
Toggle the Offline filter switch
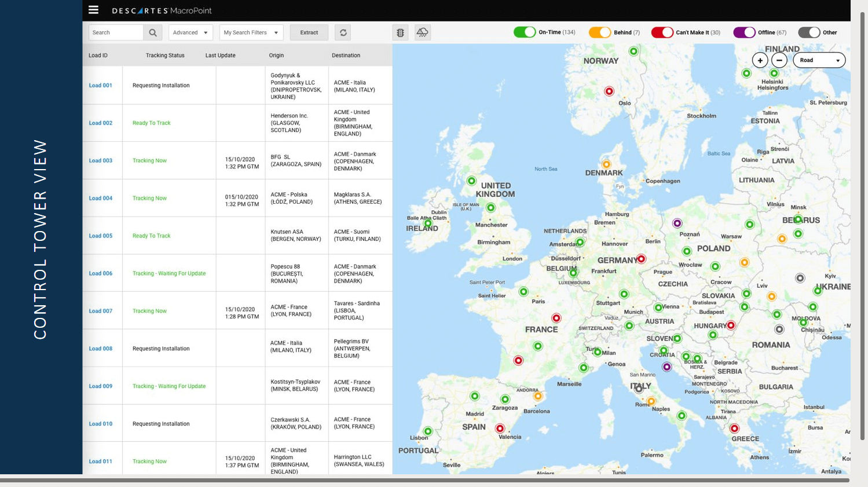[x=744, y=32]
